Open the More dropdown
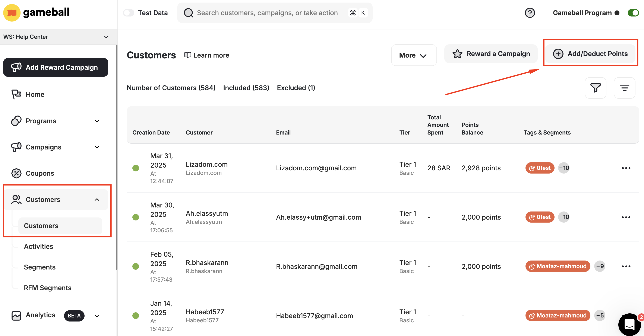The width and height of the screenshot is (644, 336). coord(414,55)
